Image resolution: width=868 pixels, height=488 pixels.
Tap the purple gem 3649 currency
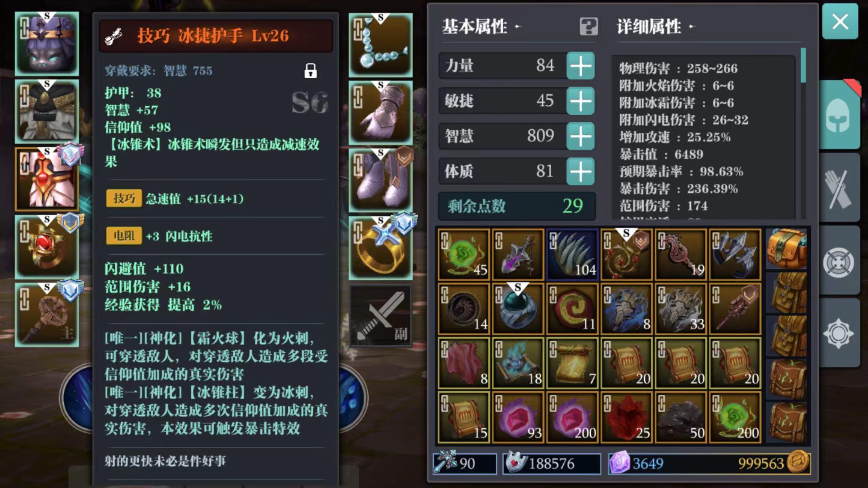pos(637,463)
